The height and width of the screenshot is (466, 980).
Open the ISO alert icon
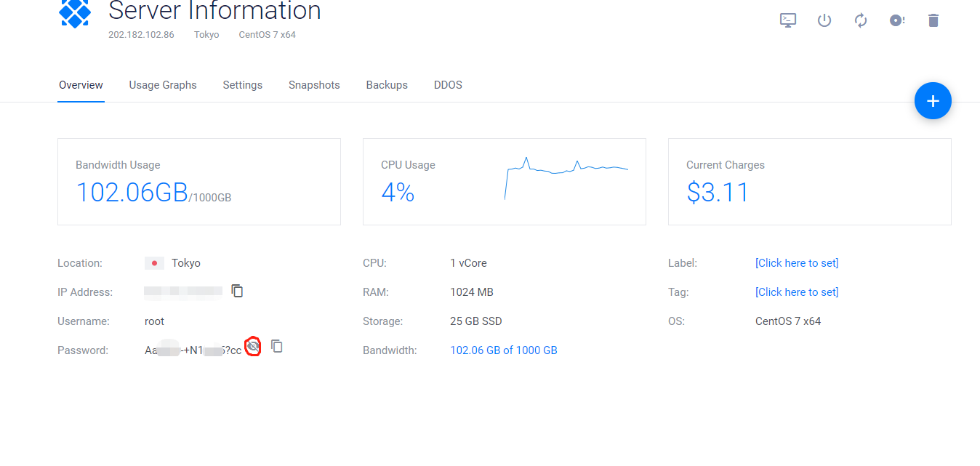point(896,20)
